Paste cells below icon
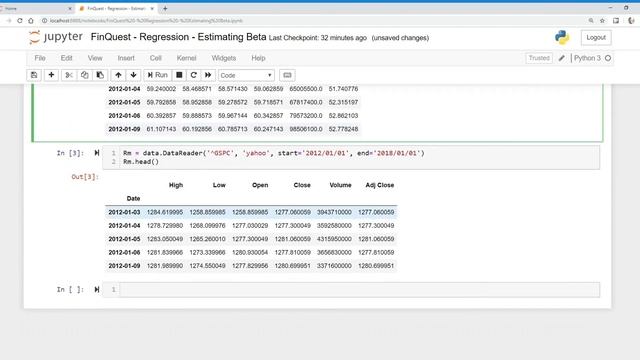 (x=100, y=75)
